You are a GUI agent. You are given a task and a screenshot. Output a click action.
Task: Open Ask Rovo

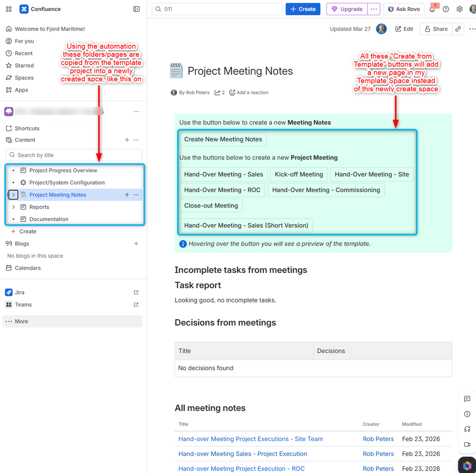[x=404, y=9]
